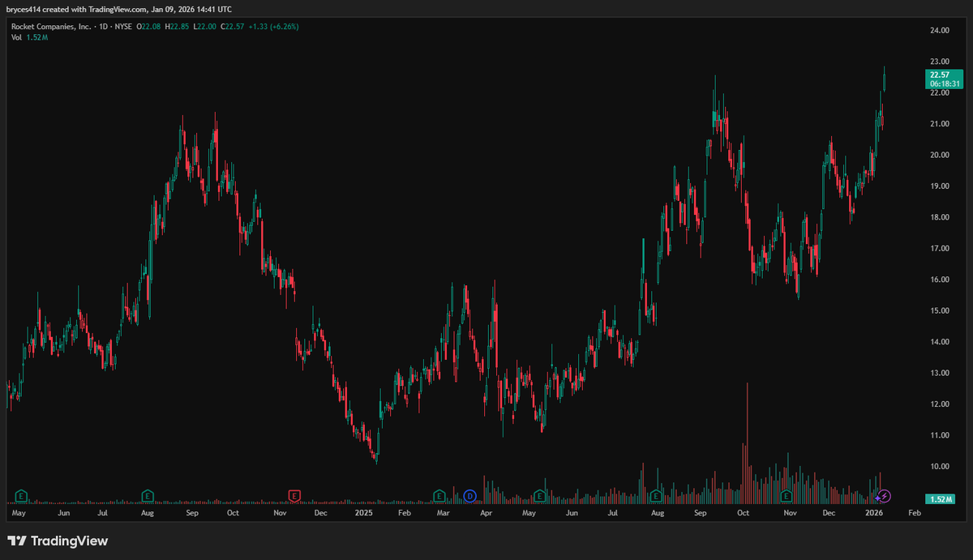
Task: Click the Rocket Companies, Inc. symbol title
Action: (x=49, y=27)
